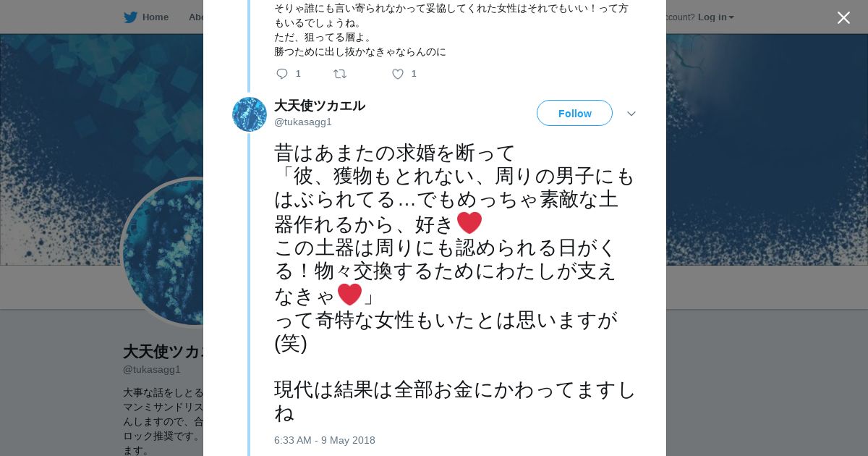868x456 pixels.
Task: Open the chevron menu next to Follow
Action: [x=631, y=114]
